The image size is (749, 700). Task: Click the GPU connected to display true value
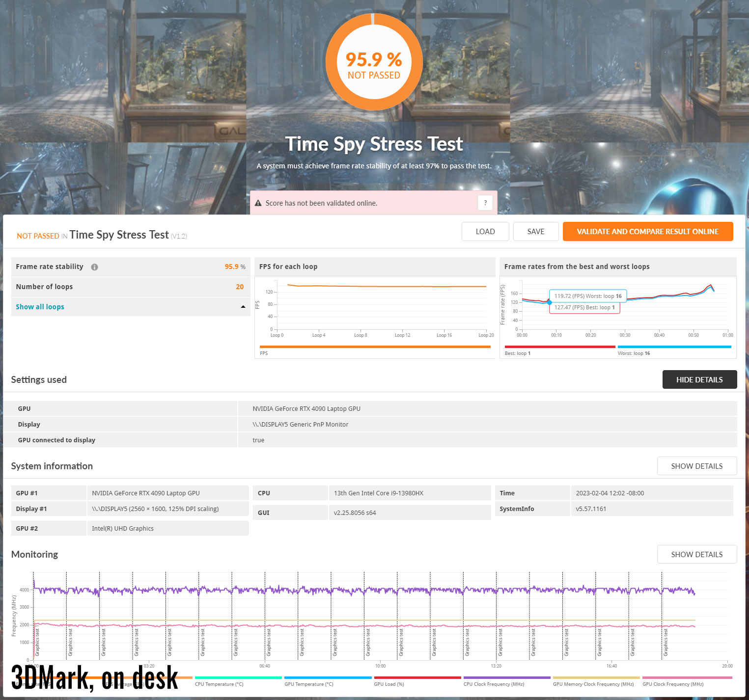[x=258, y=440]
